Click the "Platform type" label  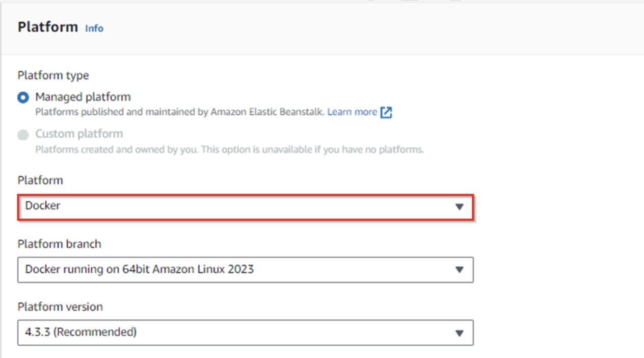53,75
